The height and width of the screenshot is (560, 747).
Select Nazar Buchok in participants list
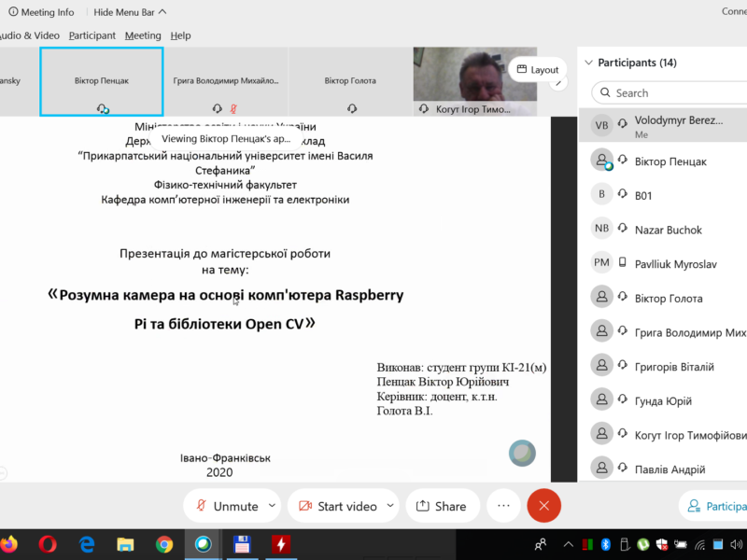(x=668, y=230)
